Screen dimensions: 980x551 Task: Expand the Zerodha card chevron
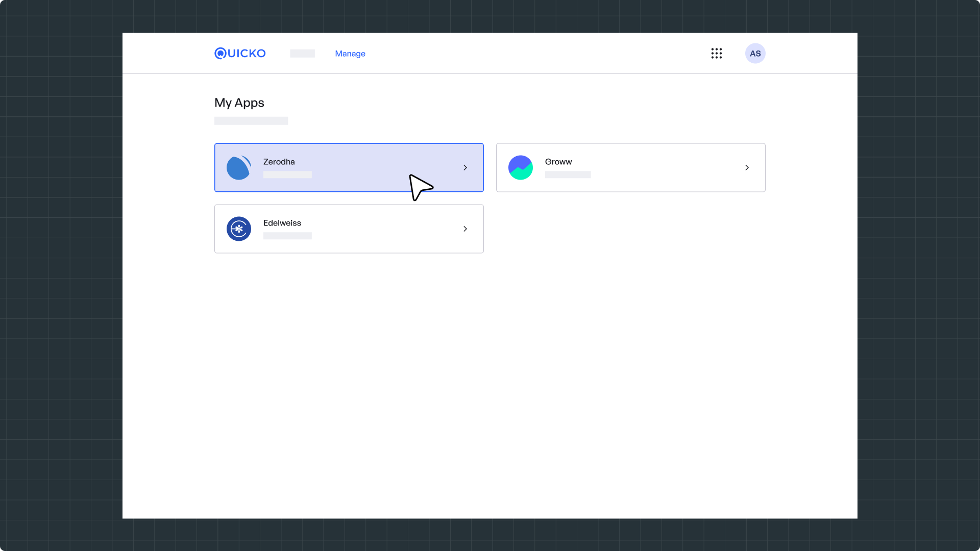[x=465, y=168]
